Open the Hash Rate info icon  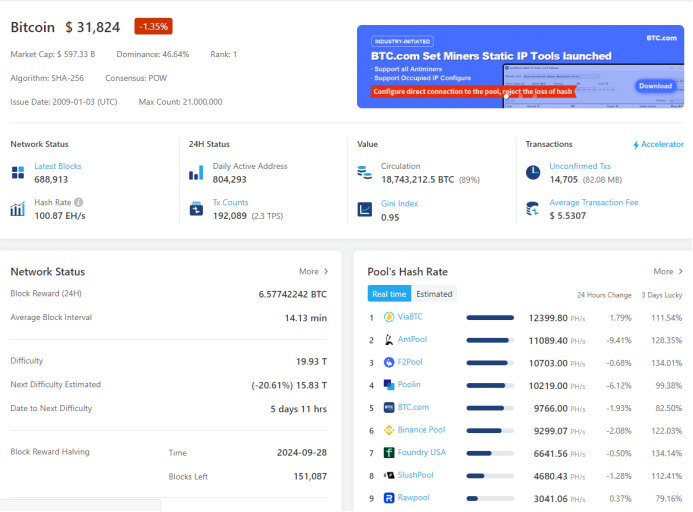point(79,202)
